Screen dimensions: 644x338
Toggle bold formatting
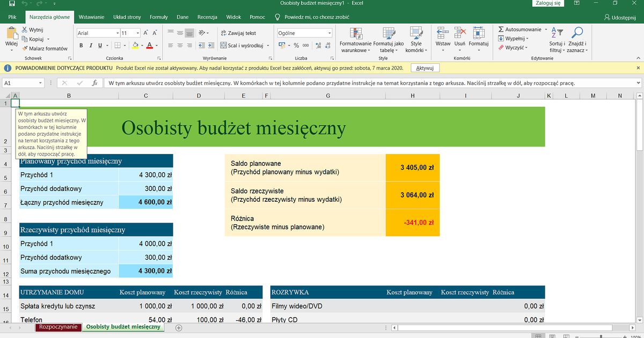(x=81, y=45)
